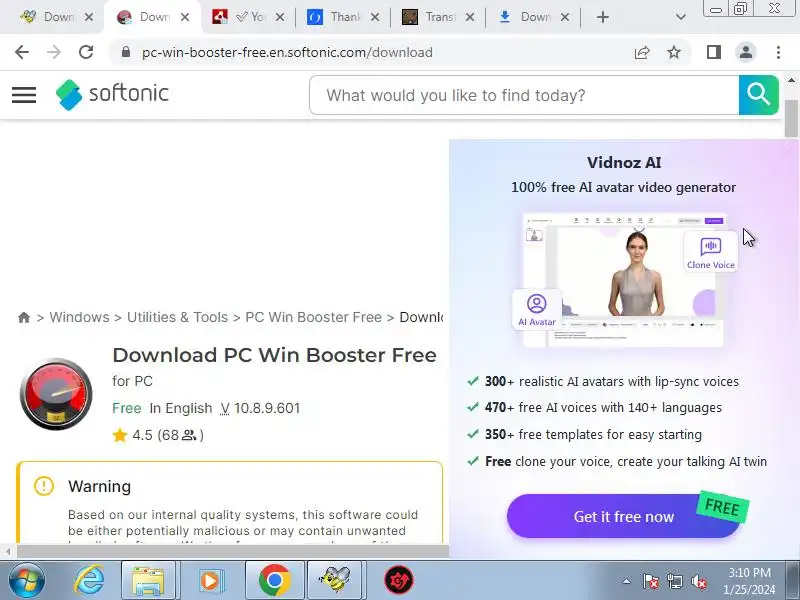The width and height of the screenshot is (800, 600).
Task: Click the share page icon in address bar
Action: (642, 52)
